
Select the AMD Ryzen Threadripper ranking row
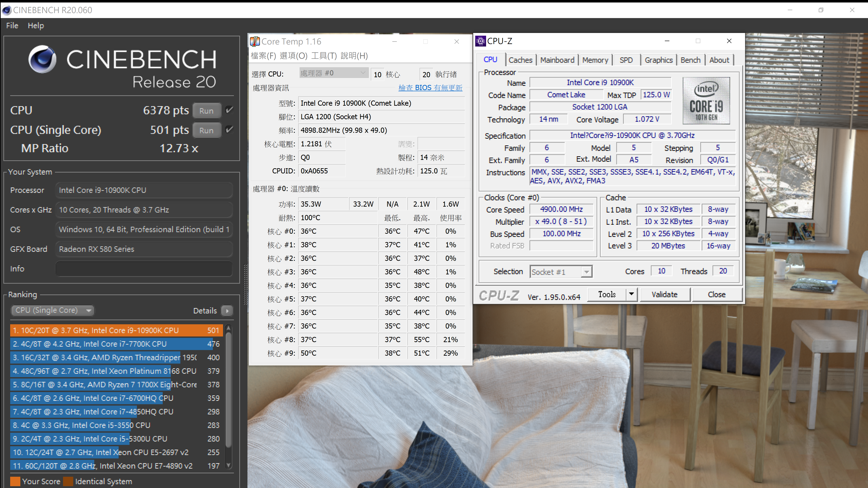[x=116, y=357]
